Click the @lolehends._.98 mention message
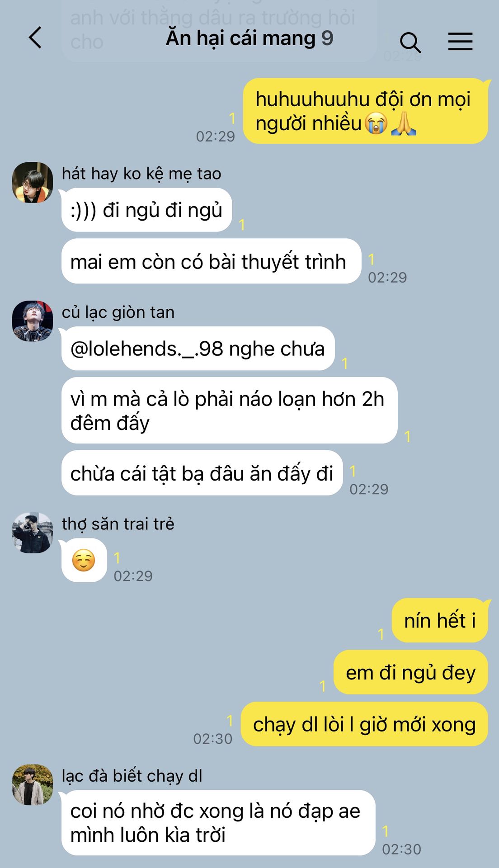499x868 pixels. 198,349
